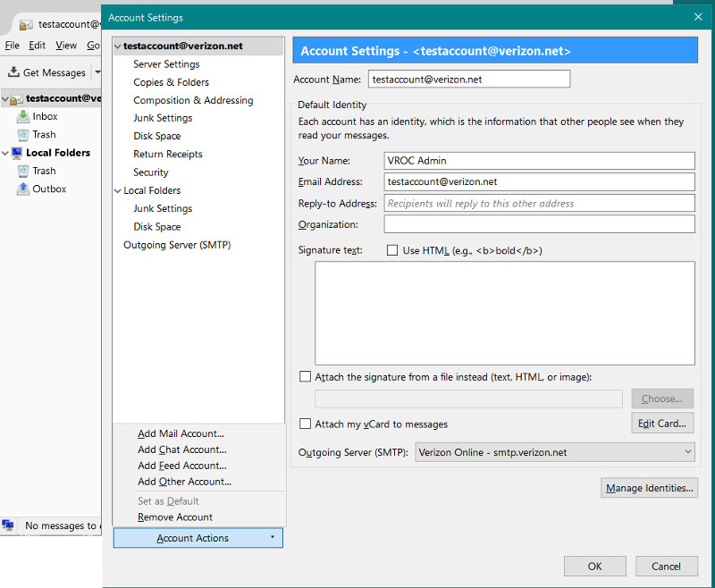The width and height of the screenshot is (715, 588).
Task: Choose Add Mail Account... from the menu
Action: coord(181,433)
